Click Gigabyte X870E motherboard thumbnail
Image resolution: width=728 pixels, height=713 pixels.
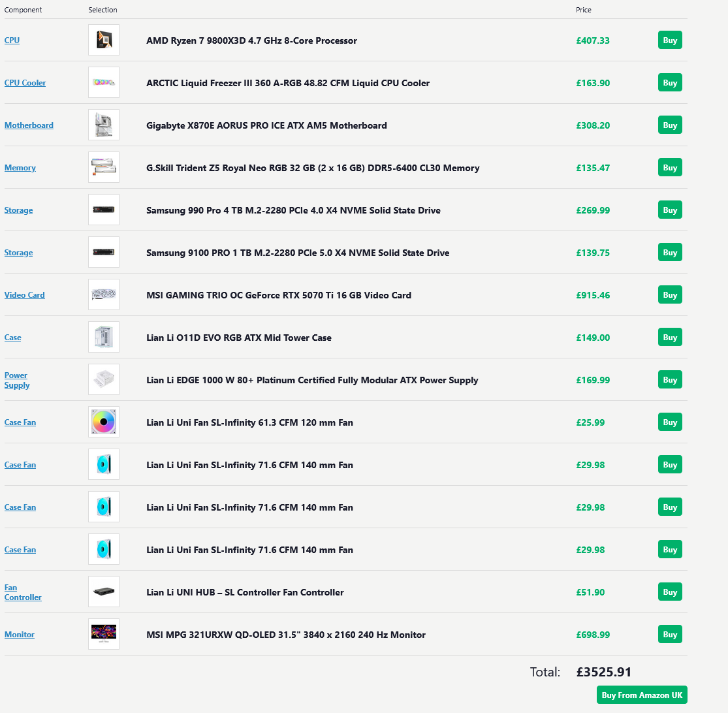104,125
